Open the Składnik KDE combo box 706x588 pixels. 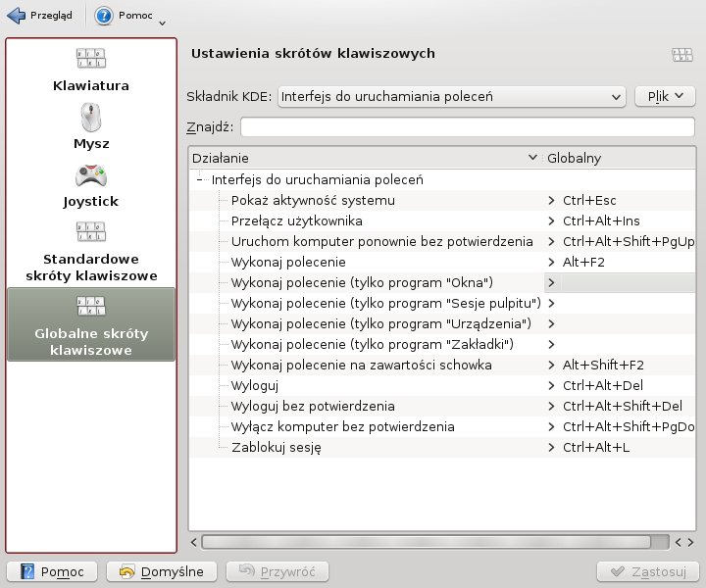(x=452, y=96)
